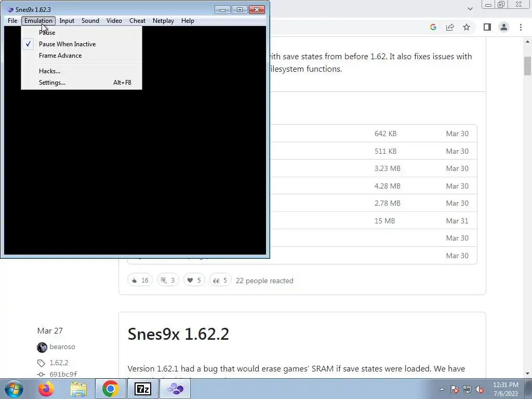Image resolution: width=532 pixels, height=399 pixels.
Task: Click the 3.23 MB file size cell
Action: tap(388, 169)
